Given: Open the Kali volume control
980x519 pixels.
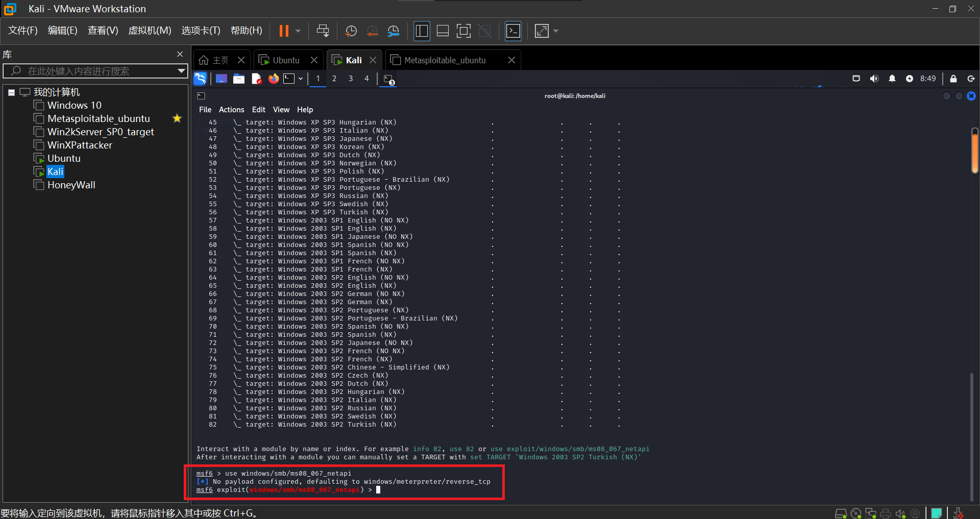Looking at the screenshot, I should click(x=874, y=79).
